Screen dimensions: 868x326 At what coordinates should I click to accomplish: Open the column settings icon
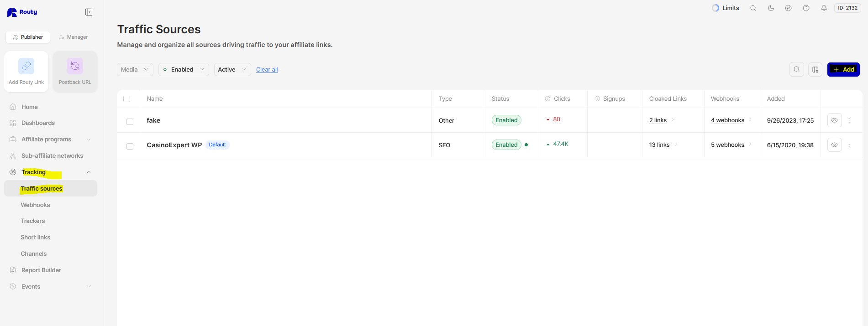[x=815, y=70]
